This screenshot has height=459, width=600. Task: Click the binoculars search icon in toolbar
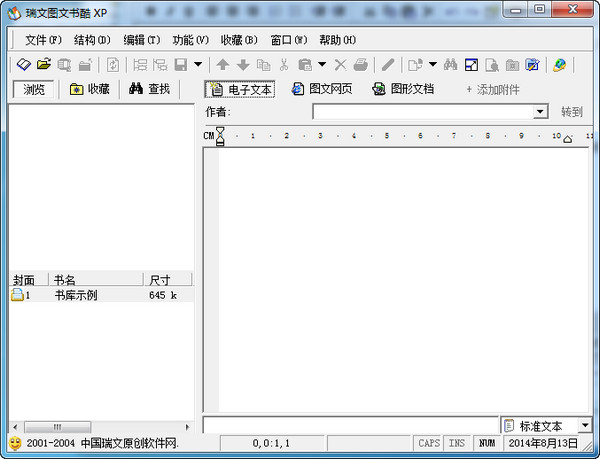450,64
